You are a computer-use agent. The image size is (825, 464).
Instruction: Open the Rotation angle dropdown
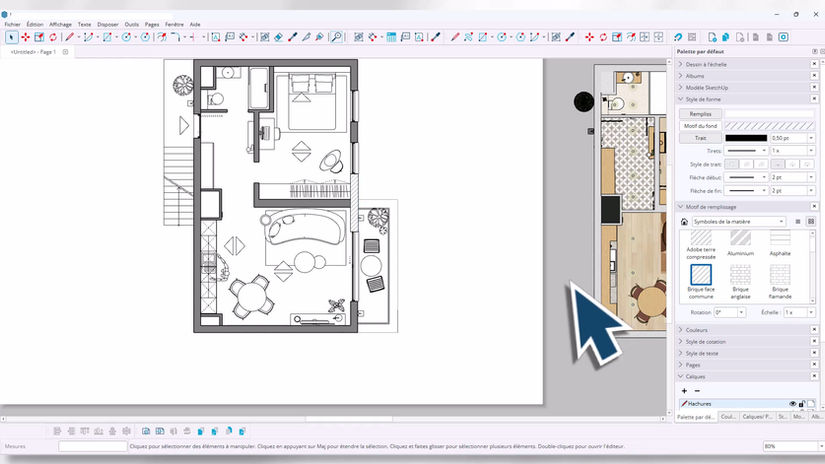click(x=741, y=312)
